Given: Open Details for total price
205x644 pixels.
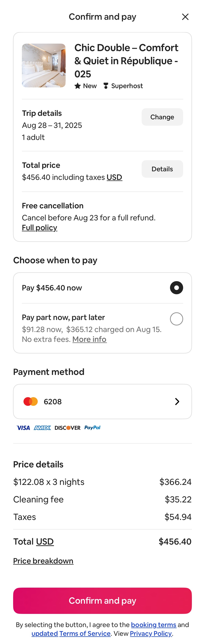Looking at the screenshot, I should pos(162,169).
